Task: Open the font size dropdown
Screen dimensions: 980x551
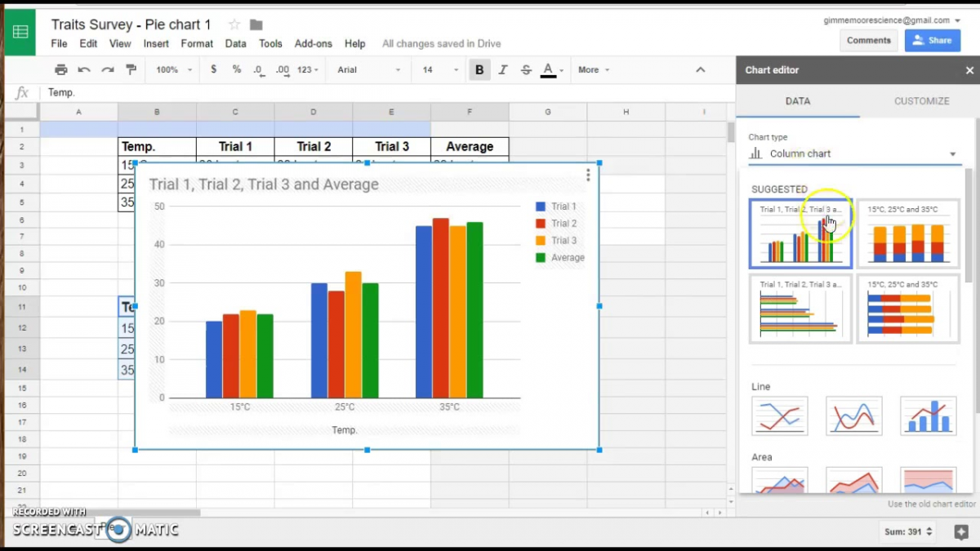Action: [x=439, y=69]
